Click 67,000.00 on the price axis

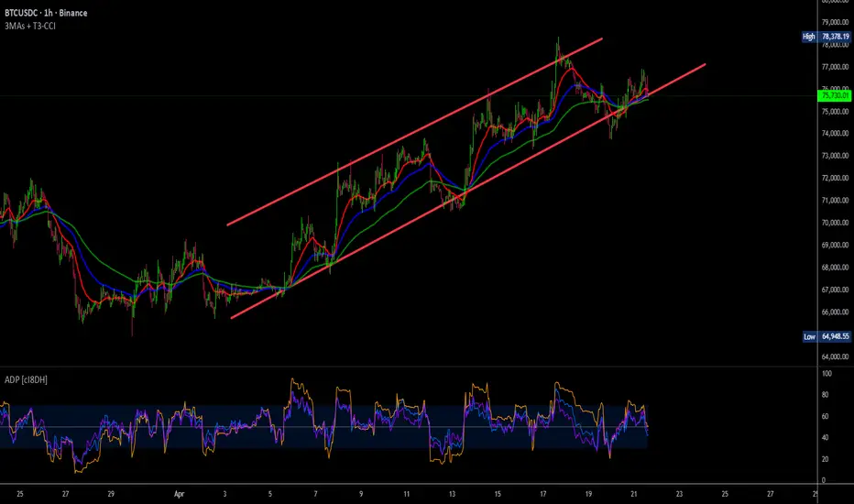[x=835, y=290]
